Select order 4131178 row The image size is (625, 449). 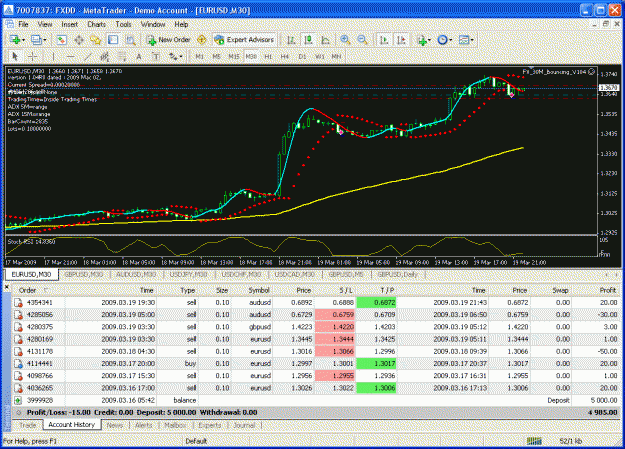[x=316, y=352]
